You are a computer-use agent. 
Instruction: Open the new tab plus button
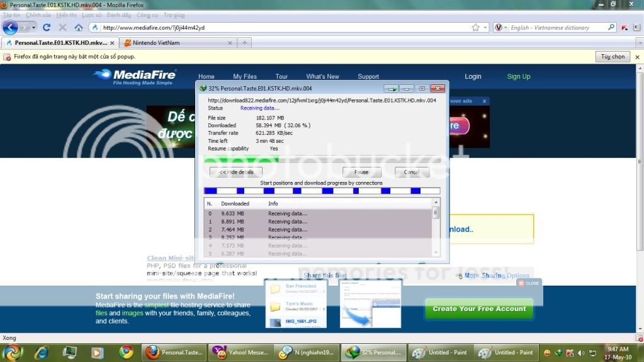point(244,43)
